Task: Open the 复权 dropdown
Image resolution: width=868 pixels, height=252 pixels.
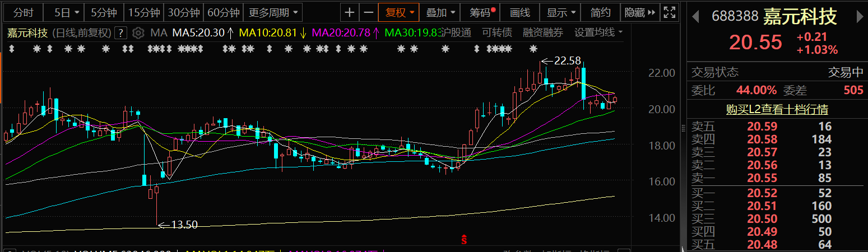Action: [x=399, y=12]
